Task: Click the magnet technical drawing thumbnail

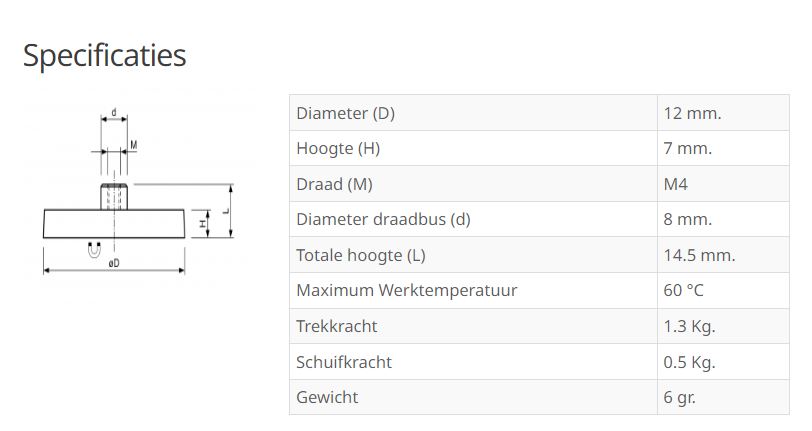Action: pyautogui.click(x=137, y=189)
